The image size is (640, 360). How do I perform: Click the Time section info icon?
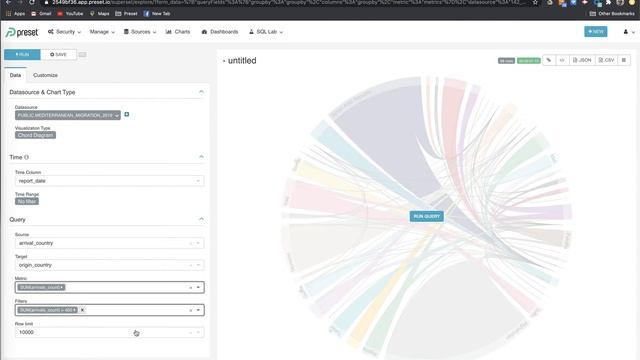coord(27,157)
